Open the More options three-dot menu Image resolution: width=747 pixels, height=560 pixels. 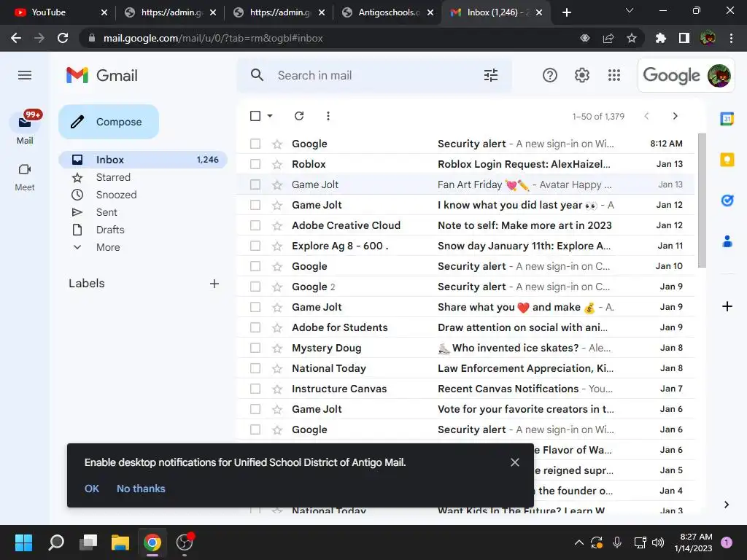(x=328, y=116)
